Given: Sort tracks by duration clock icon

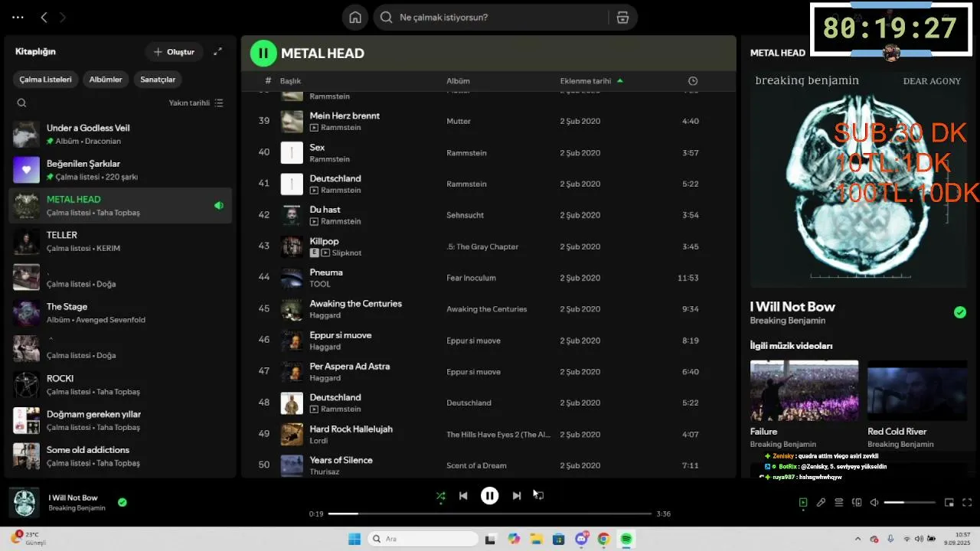Looking at the screenshot, I should click(x=693, y=81).
